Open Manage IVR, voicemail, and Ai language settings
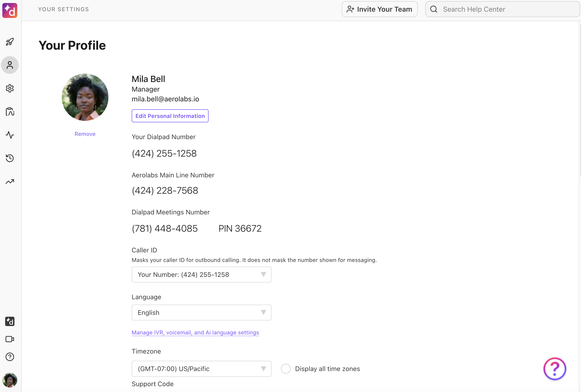This screenshot has width=581, height=392. pyautogui.click(x=195, y=333)
